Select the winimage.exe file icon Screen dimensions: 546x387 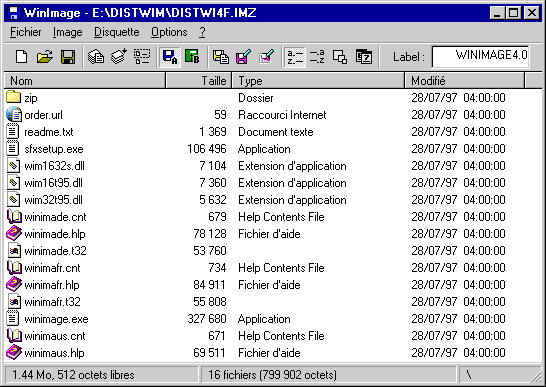(13, 318)
